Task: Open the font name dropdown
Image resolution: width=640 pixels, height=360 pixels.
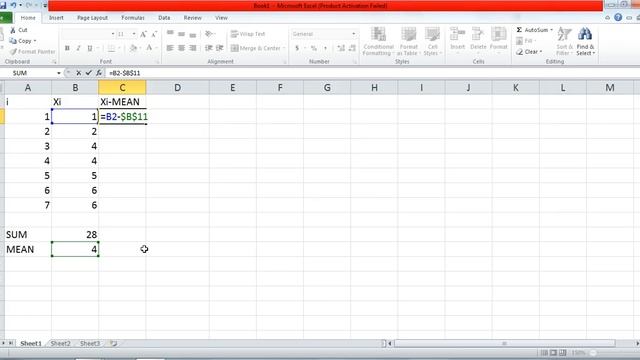Action: coord(113,34)
